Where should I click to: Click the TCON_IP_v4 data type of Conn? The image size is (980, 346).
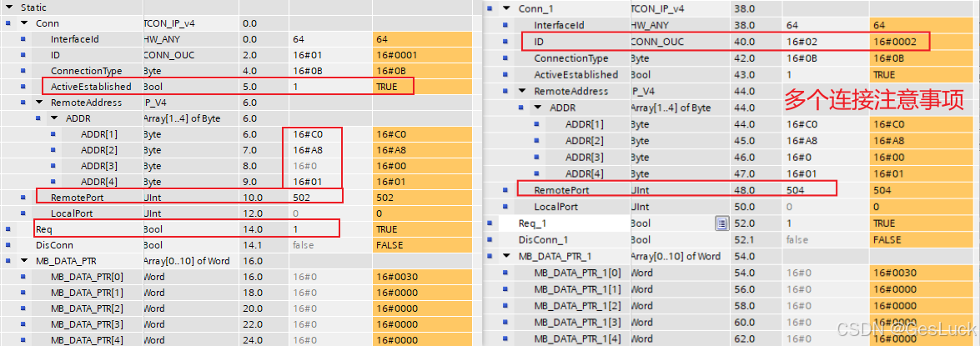pos(168,23)
